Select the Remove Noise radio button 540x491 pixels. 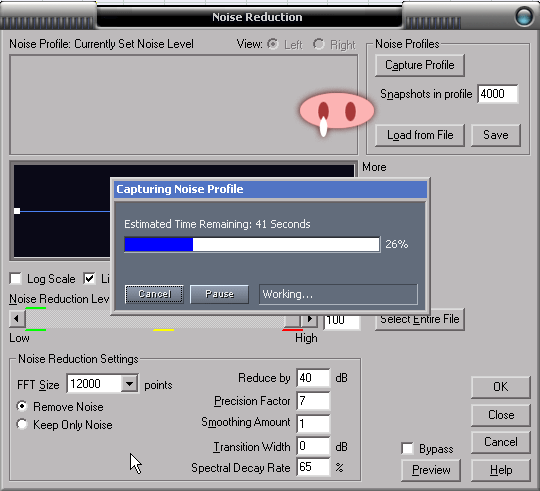pos(22,406)
